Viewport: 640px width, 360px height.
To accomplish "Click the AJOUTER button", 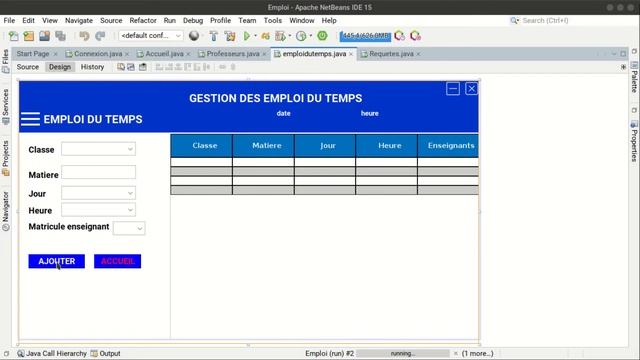I will [57, 261].
